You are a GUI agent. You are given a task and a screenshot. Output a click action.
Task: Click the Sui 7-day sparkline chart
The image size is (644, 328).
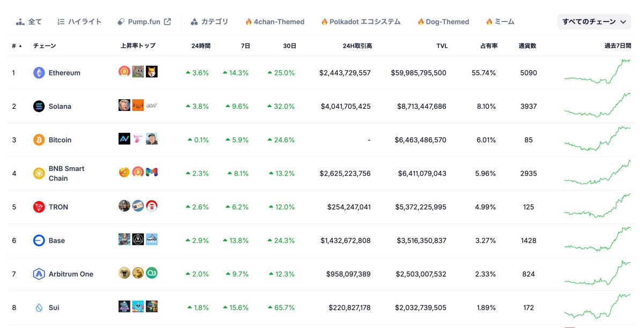click(597, 306)
